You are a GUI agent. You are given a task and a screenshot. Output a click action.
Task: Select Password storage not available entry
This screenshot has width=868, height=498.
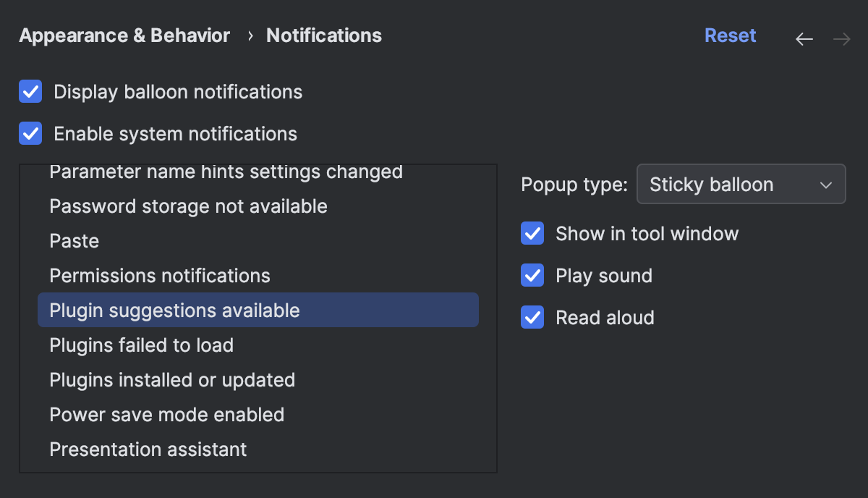[188, 206]
